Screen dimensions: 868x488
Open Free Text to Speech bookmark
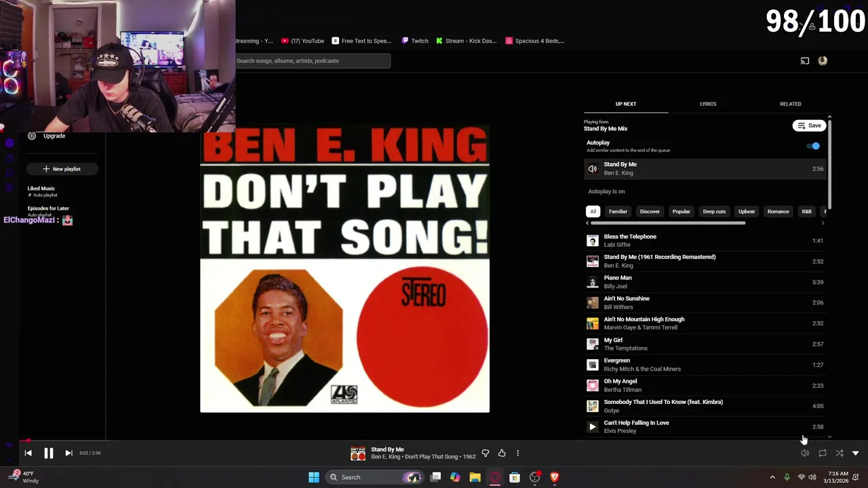coord(361,41)
